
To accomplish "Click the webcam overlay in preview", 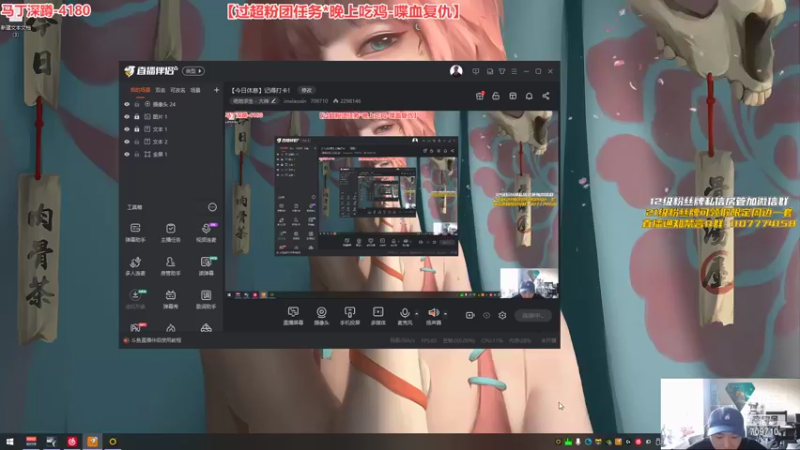I will [529, 283].
